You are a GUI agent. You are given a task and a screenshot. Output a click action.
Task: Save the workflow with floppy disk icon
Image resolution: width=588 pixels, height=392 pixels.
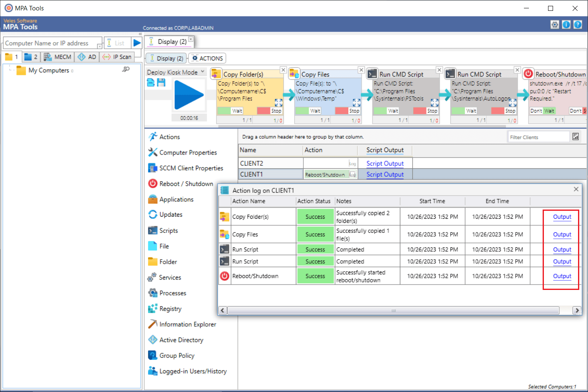coord(161,82)
